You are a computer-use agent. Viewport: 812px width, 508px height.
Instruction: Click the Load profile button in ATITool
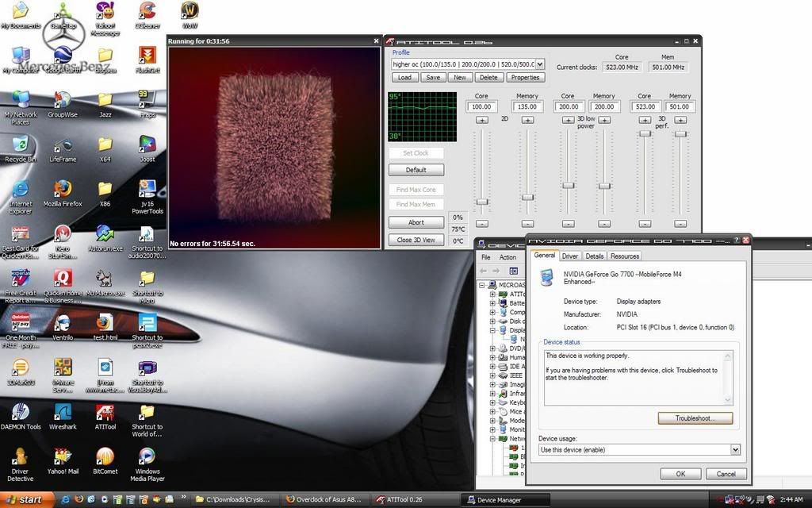[404, 77]
